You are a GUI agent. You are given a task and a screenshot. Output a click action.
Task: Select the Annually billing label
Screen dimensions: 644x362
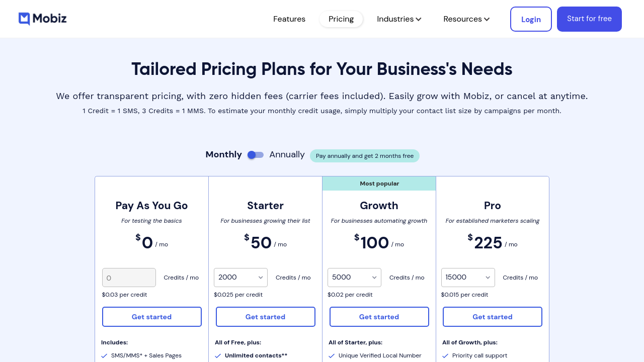(287, 154)
